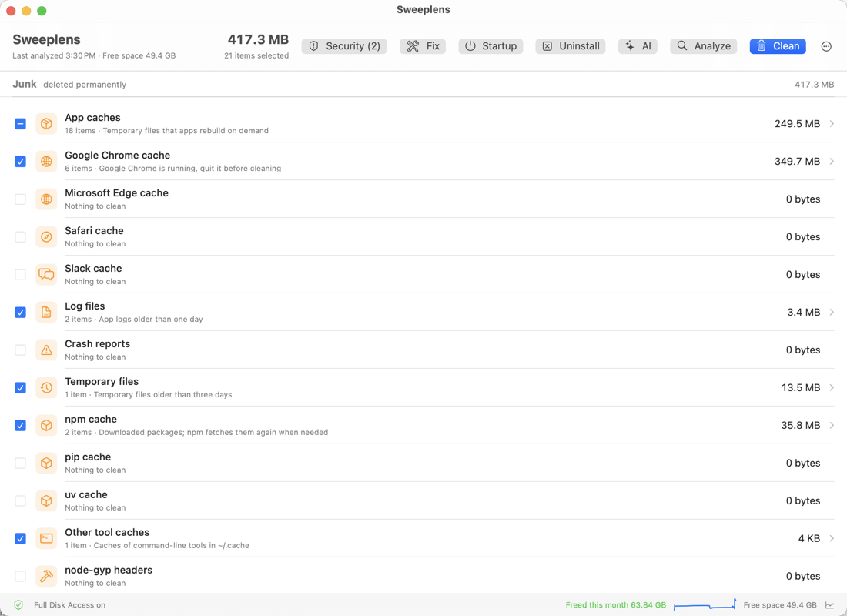Screen dimensions: 847x616
Task: Open the free space chart icon in status bar
Action: (x=829, y=605)
